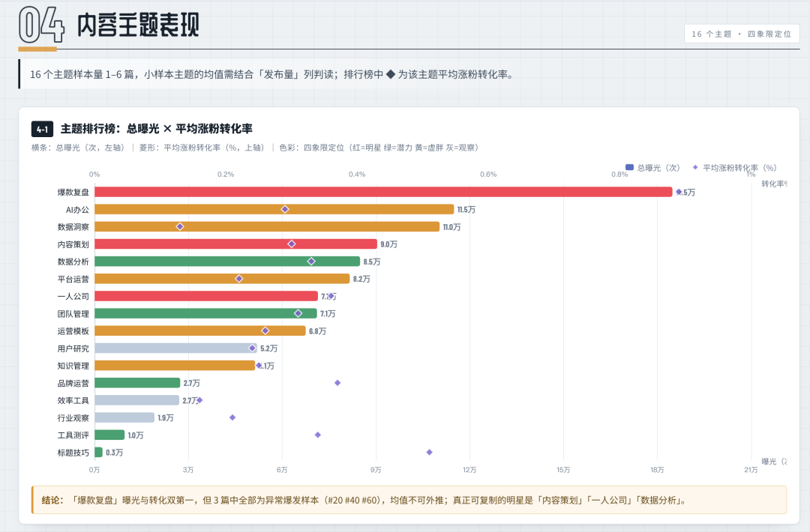
Task: Click the 9.0万 value label
Action: [389, 244]
